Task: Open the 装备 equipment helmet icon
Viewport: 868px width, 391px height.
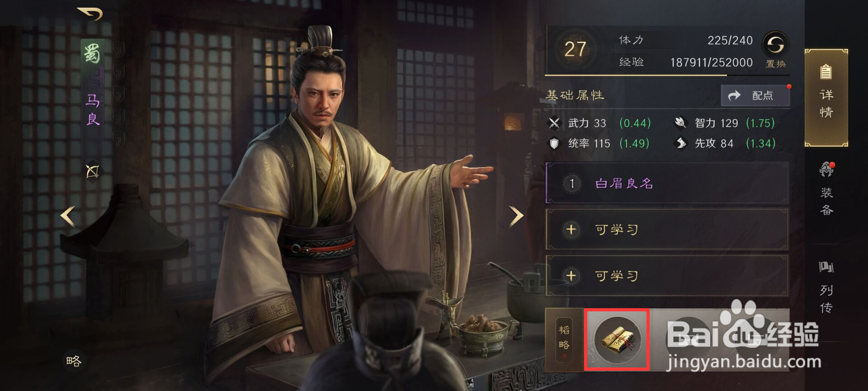Action: coord(826,170)
